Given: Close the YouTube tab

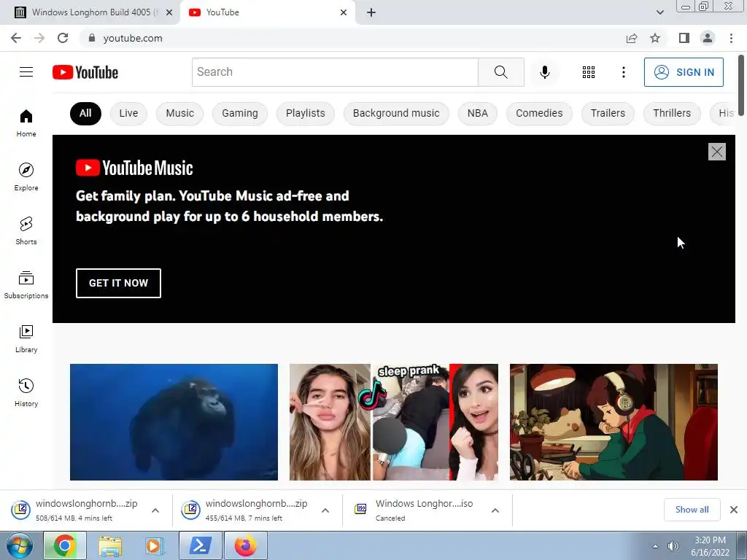Looking at the screenshot, I should pyautogui.click(x=344, y=13).
